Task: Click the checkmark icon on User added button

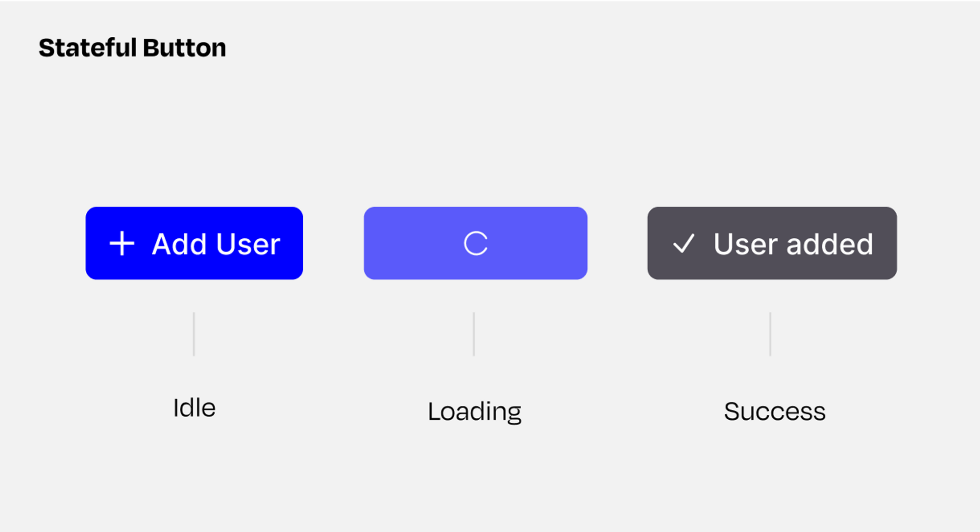Action: coord(683,244)
